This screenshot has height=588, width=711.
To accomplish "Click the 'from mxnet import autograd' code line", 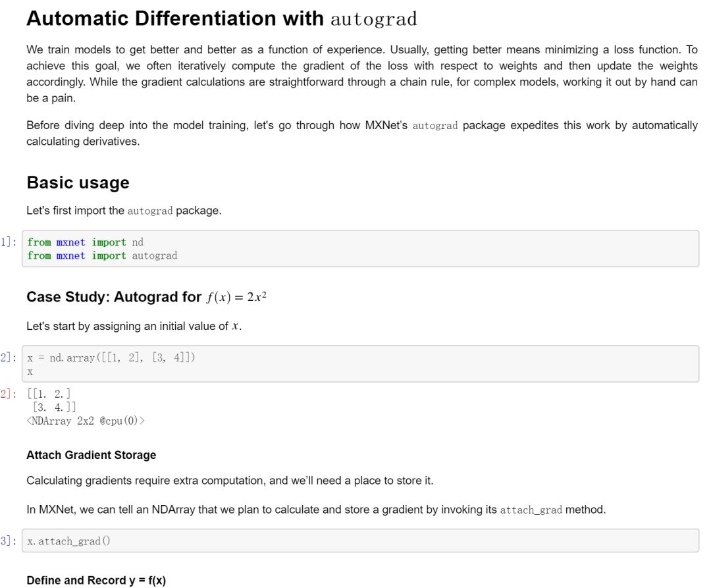I will [x=102, y=255].
